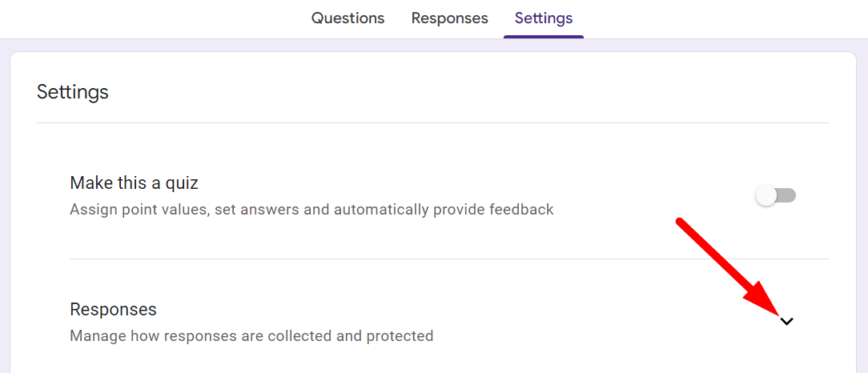
Task: Click the "Assign point values" description text
Action: [311, 210]
